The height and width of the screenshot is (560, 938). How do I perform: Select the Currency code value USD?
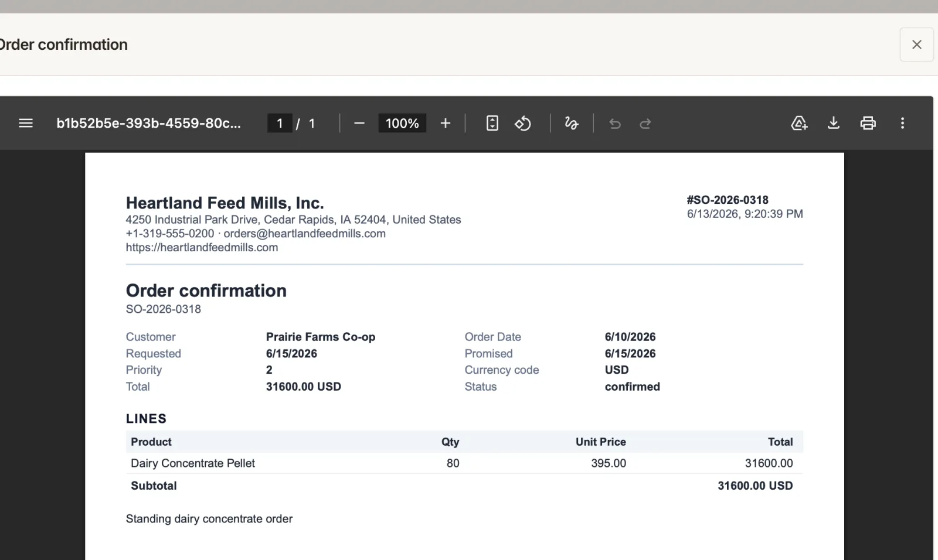(x=617, y=370)
